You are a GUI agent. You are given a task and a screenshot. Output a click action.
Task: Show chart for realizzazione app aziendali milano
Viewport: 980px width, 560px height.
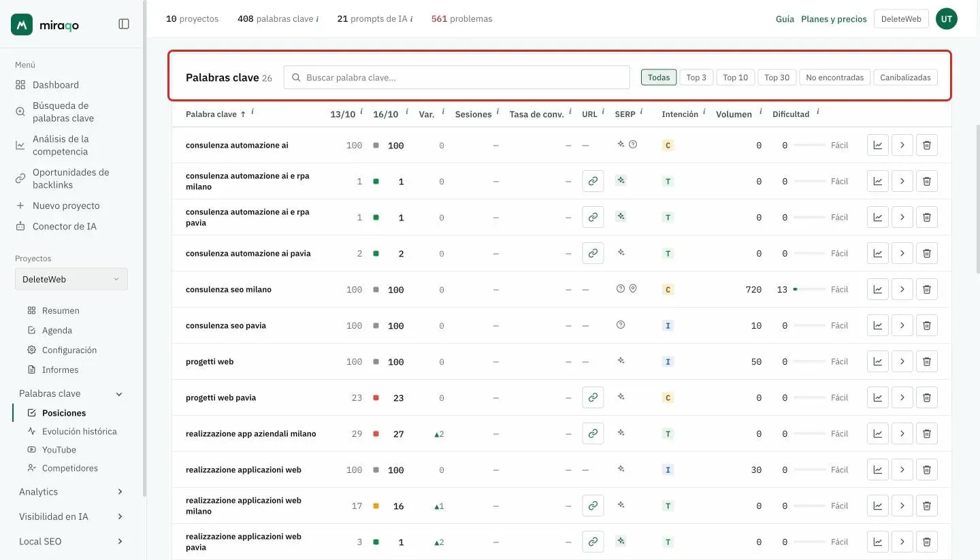(878, 433)
